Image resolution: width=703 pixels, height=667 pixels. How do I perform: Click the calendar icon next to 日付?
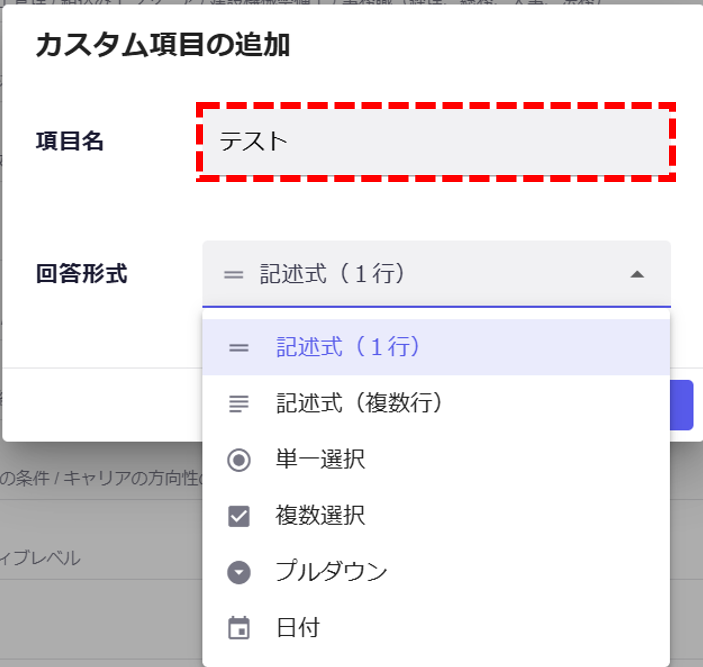(x=238, y=628)
